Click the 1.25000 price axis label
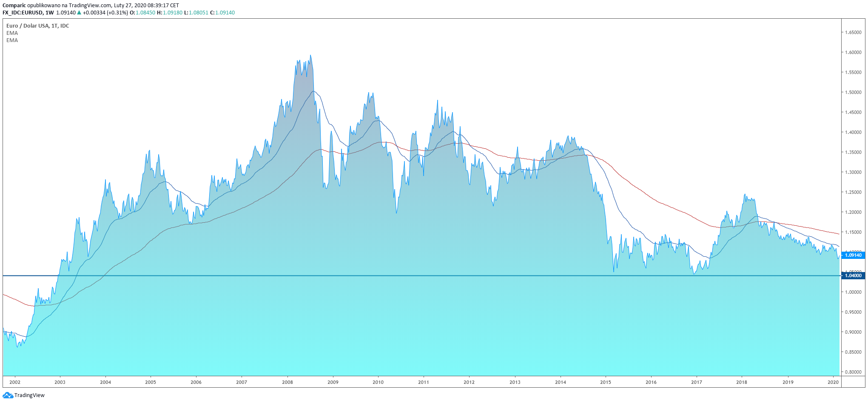Image resolution: width=868 pixels, height=403 pixels. [853, 192]
